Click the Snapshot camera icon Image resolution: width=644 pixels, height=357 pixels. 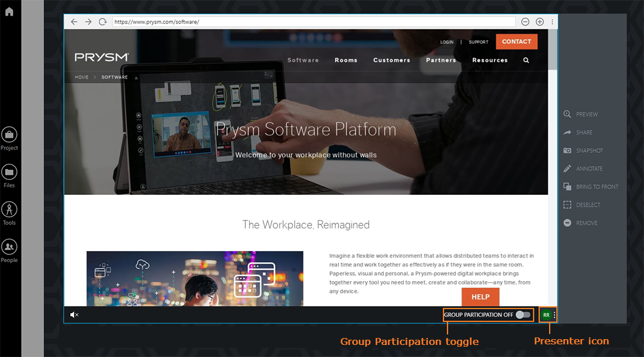click(567, 151)
